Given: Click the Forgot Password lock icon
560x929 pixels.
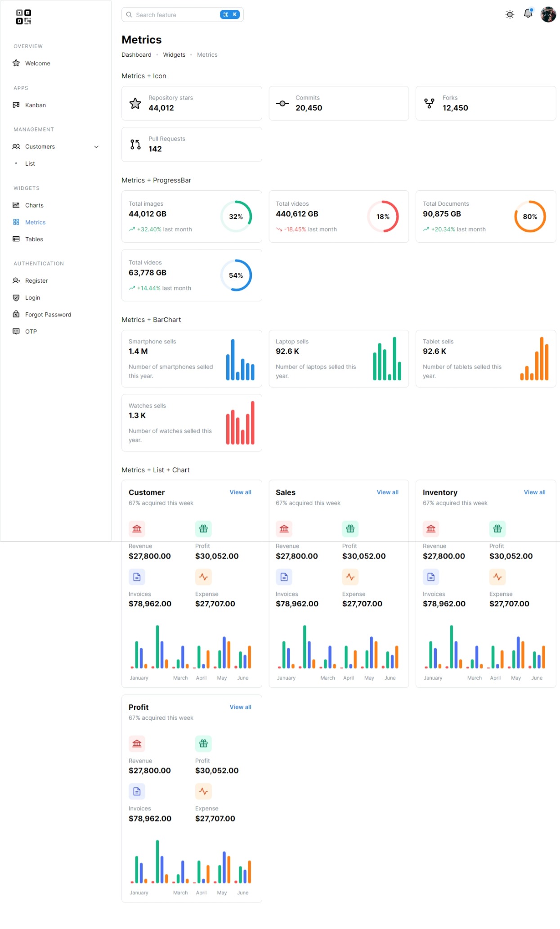Looking at the screenshot, I should click(16, 314).
